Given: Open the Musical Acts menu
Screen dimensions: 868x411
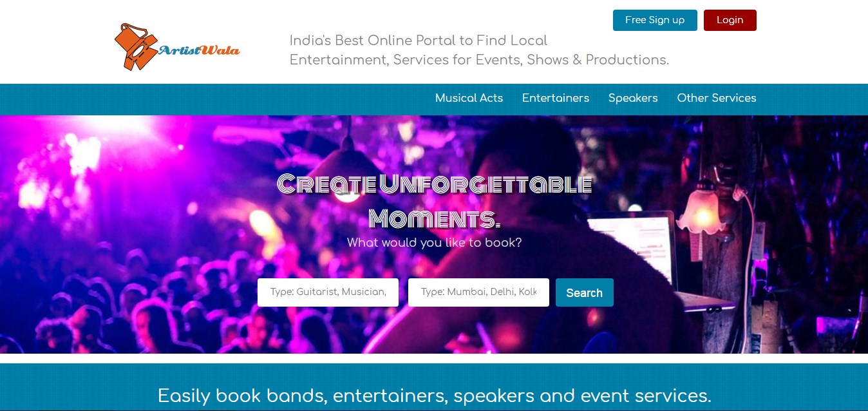Looking at the screenshot, I should coord(469,98).
